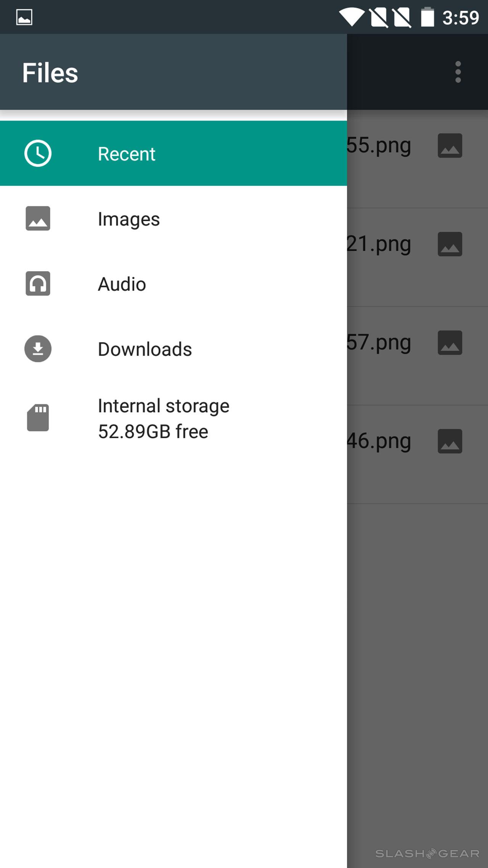Open the file ending in 46.png
Image resolution: width=488 pixels, height=868 pixels.
(379, 441)
